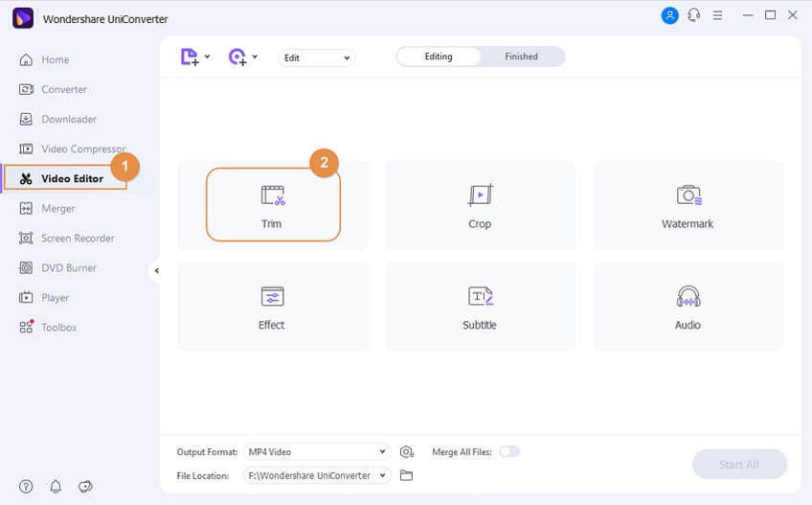This screenshot has width=812, height=505.
Task: Click the Merger icon
Action: (26, 209)
